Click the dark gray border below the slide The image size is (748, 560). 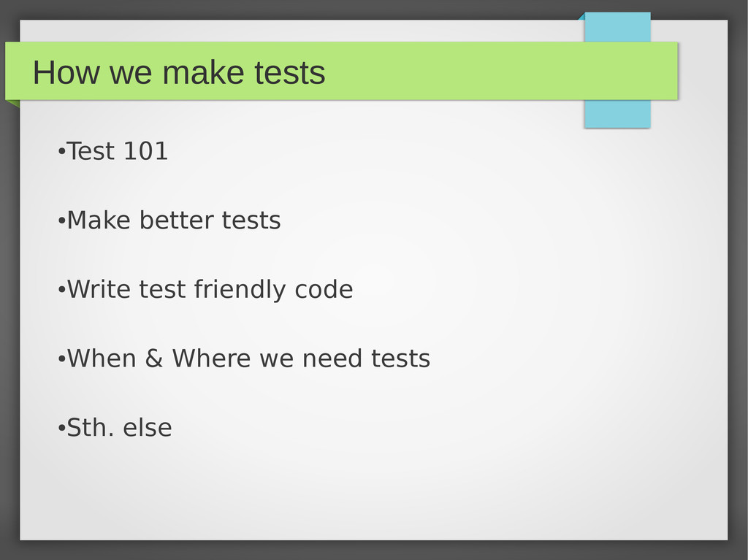click(x=374, y=551)
